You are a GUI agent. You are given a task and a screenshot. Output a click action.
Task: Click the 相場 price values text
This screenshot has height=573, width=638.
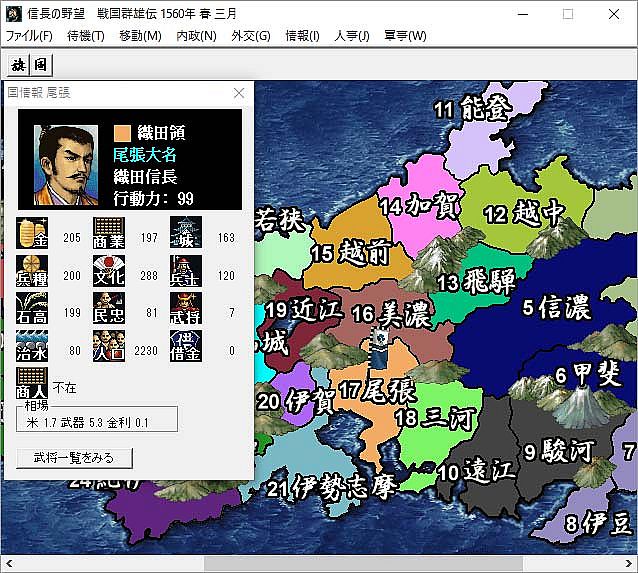click(x=87, y=422)
